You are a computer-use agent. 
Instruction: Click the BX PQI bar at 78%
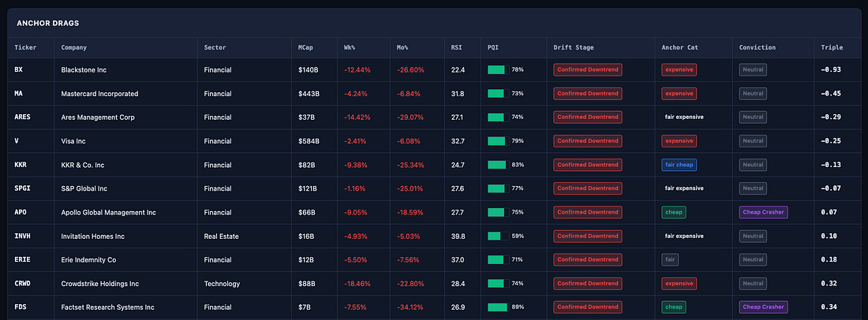tap(498, 70)
